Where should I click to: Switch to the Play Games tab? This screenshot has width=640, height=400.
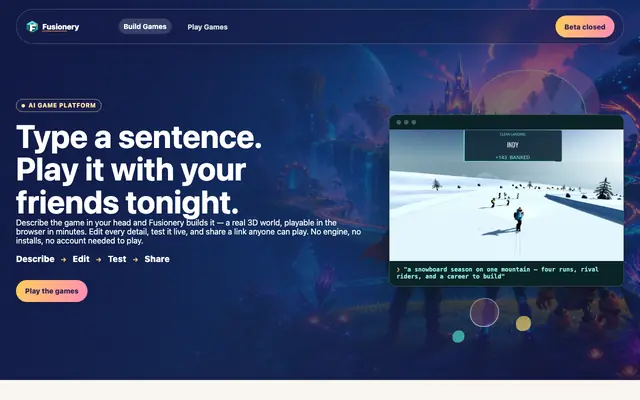(207, 27)
